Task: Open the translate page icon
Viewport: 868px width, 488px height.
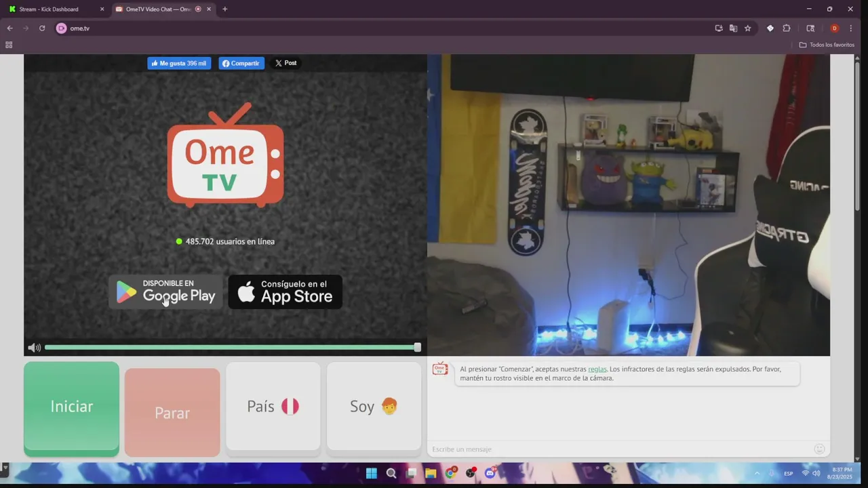Action: 733,28
